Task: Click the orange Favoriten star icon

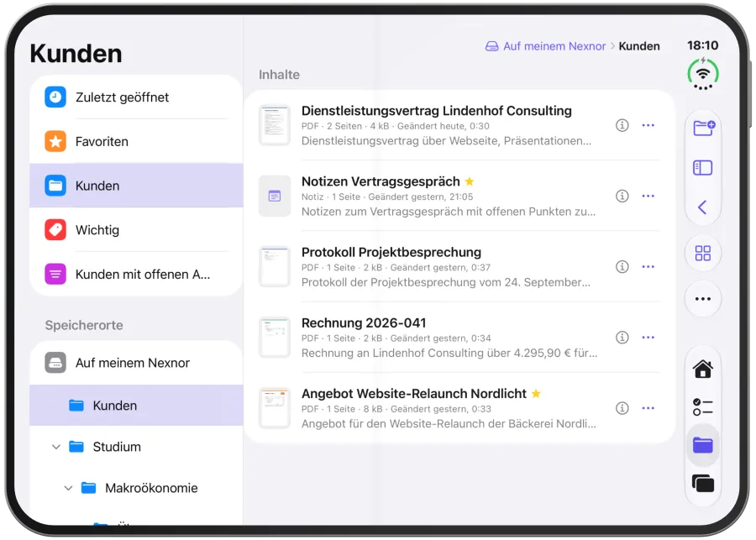Action: (55, 141)
